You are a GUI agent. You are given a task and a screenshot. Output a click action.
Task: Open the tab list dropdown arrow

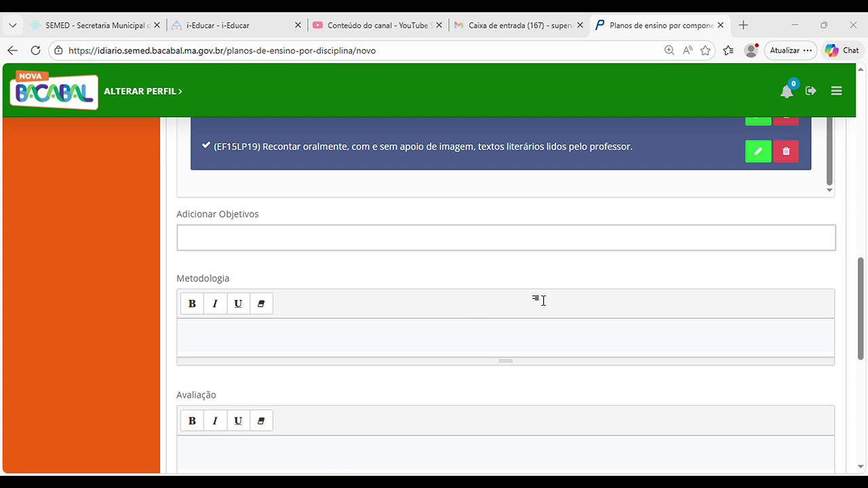pos(12,25)
